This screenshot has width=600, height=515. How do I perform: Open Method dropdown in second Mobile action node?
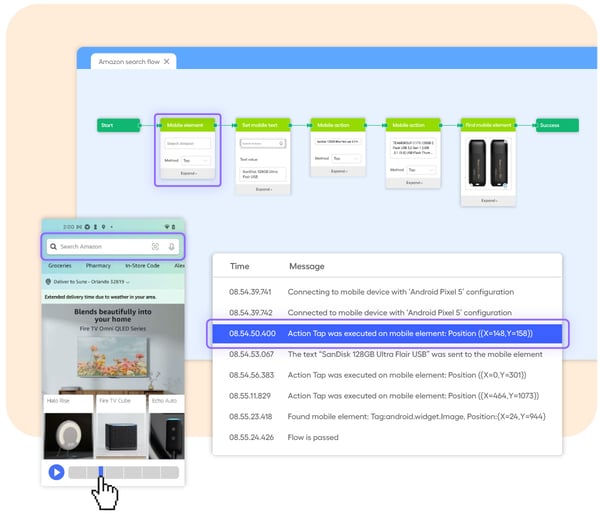(x=421, y=169)
